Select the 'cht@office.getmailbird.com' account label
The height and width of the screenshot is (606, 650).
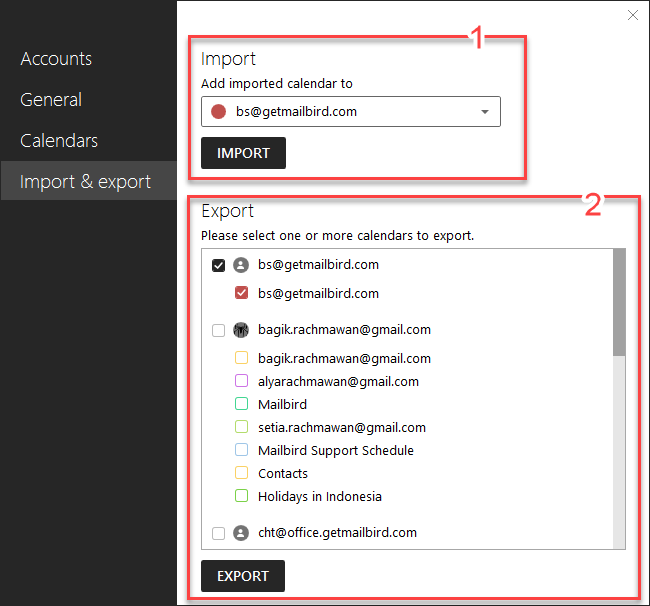click(x=337, y=533)
